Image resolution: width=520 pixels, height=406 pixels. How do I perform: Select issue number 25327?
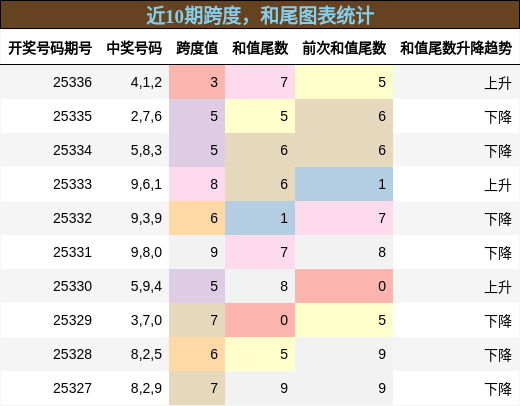(x=72, y=388)
